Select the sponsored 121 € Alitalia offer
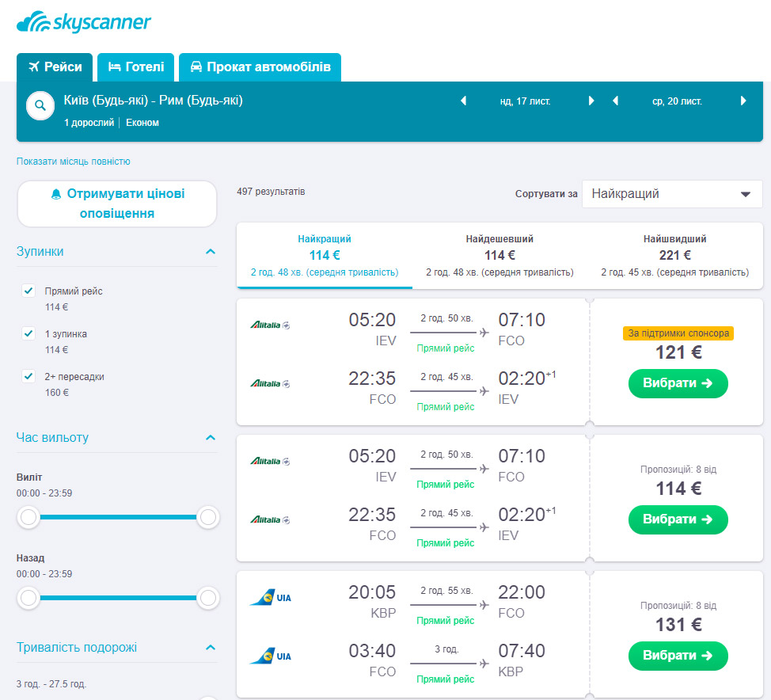 [x=678, y=383]
